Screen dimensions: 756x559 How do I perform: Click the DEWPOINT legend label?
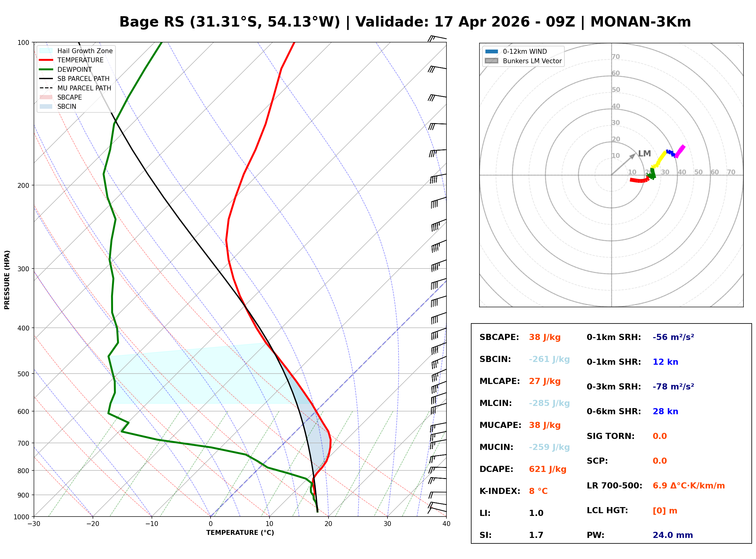pyautogui.click(x=75, y=69)
